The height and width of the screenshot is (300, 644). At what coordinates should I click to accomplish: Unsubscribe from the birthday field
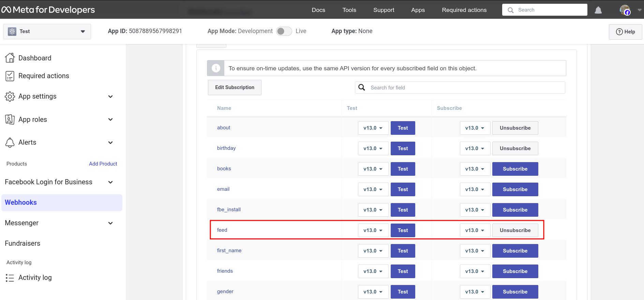pos(515,148)
